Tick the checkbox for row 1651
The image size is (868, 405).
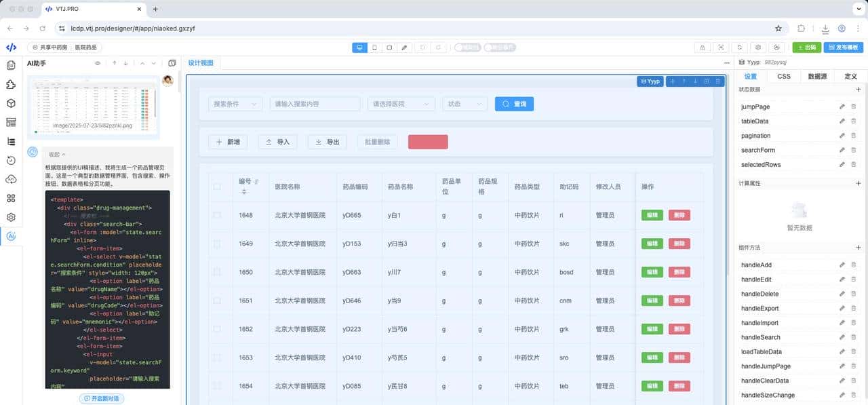pos(217,301)
